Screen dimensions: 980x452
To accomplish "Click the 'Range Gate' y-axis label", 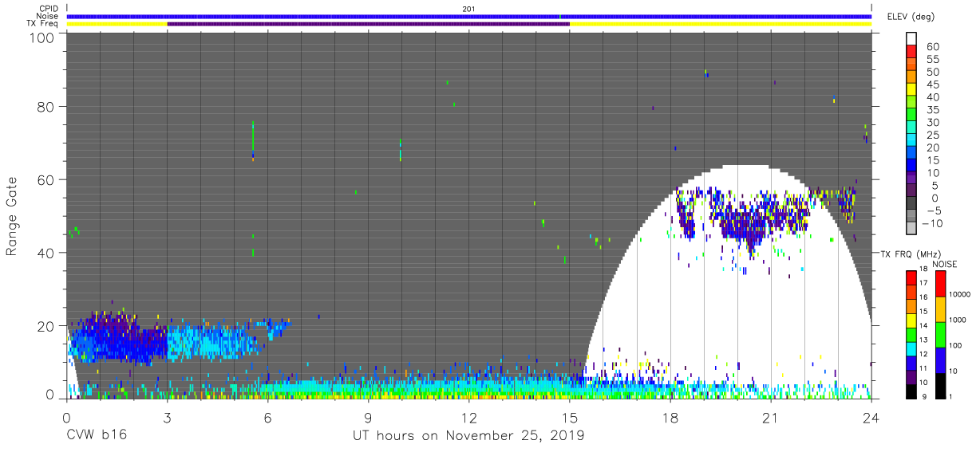I will [x=11, y=216].
